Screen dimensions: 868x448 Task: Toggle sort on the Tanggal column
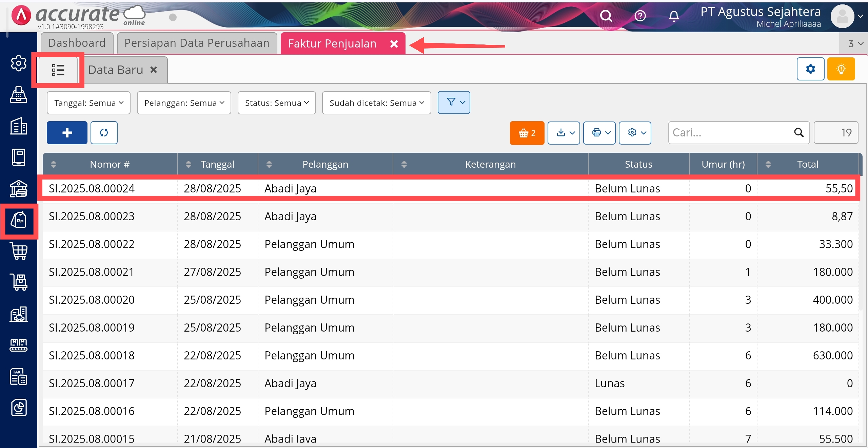[217, 164]
